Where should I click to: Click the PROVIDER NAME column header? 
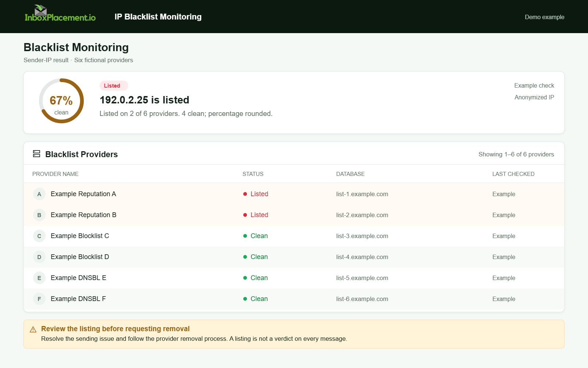pos(55,174)
